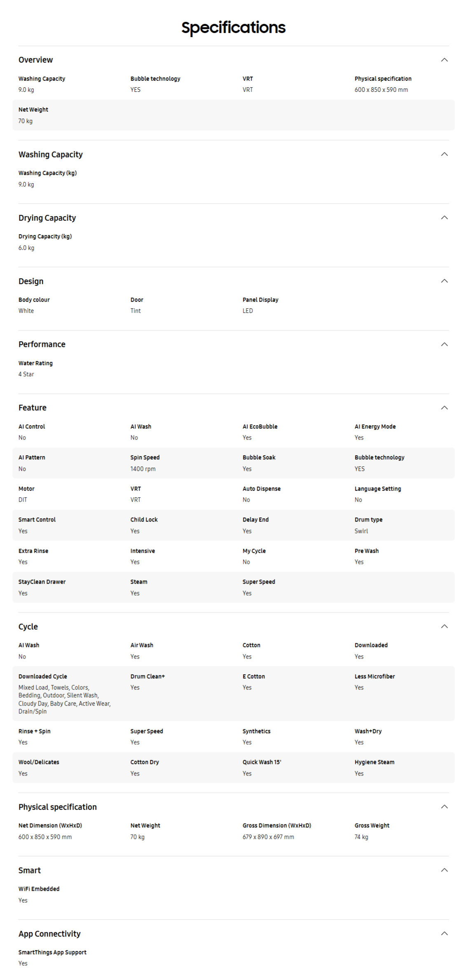Click the Smart section heading
Image resolution: width=465 pixels, height=980 pixels.
[29, 870]
